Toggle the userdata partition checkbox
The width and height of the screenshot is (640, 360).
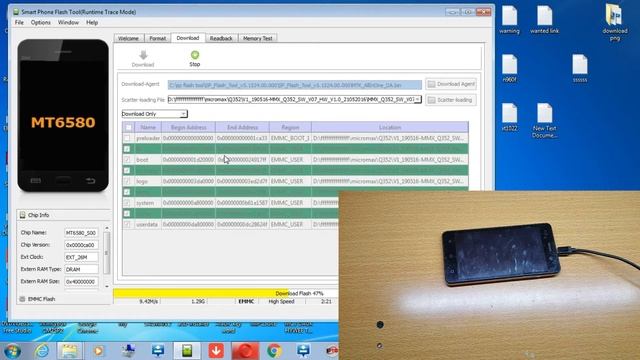point(127,224)
